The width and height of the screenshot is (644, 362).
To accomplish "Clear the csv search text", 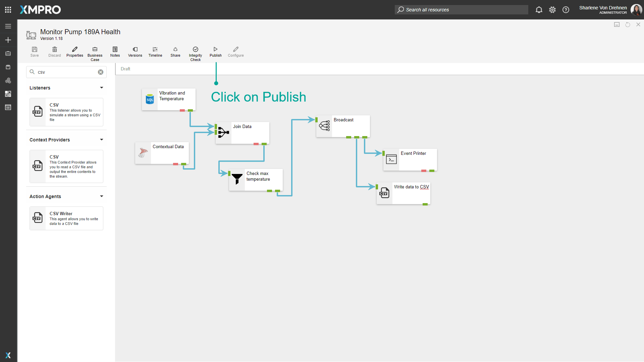I will 100,72.
